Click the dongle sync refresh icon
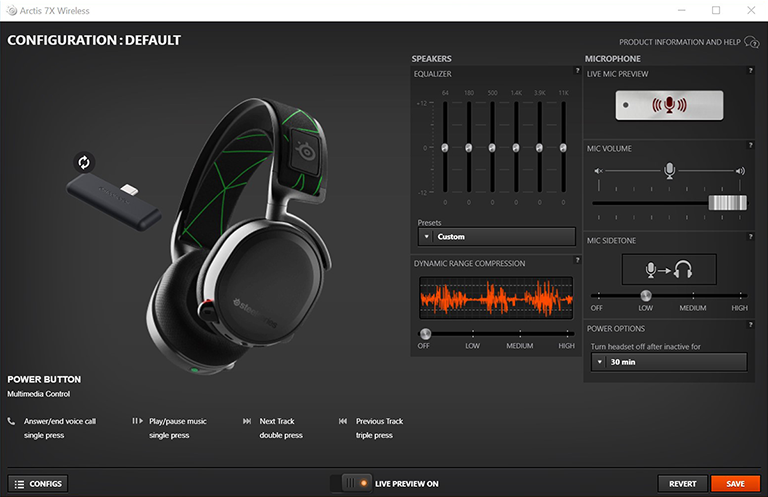 click(84, 162)
